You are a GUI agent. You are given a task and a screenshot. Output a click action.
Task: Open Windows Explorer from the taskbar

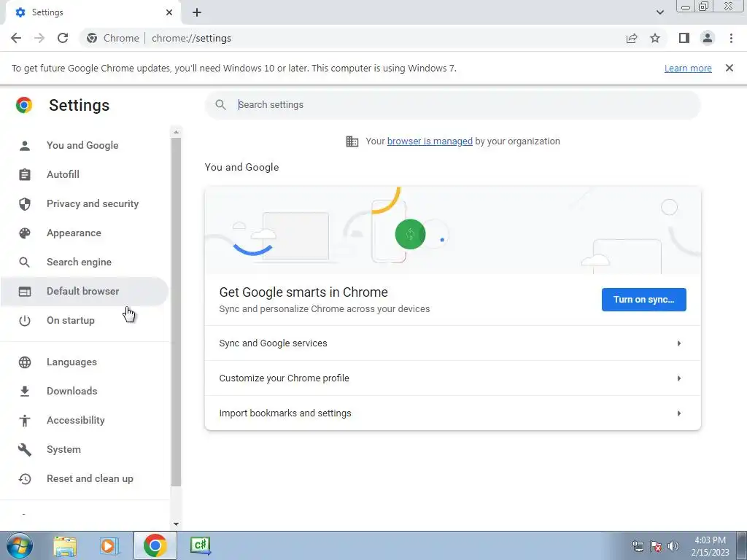65,545
